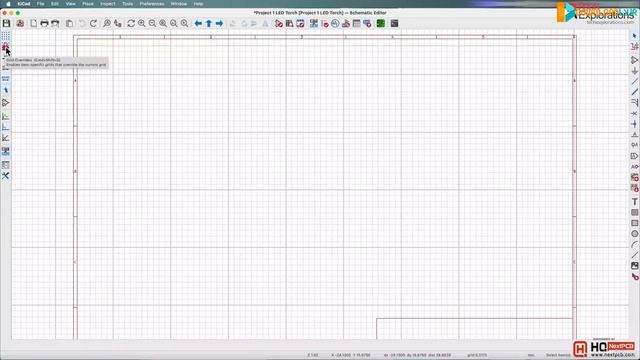Select the Global Label tool
The width and height of the screenshot is (640, 360).
point(634,156)
